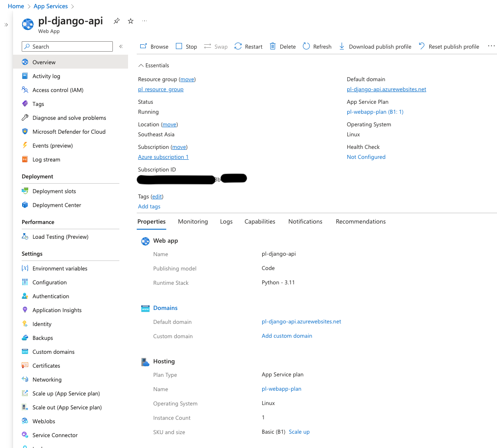Go to Home breadcrumb
The height and width of the screenshot is (448, 497).
pyautogui.click(x=16, y=7)
